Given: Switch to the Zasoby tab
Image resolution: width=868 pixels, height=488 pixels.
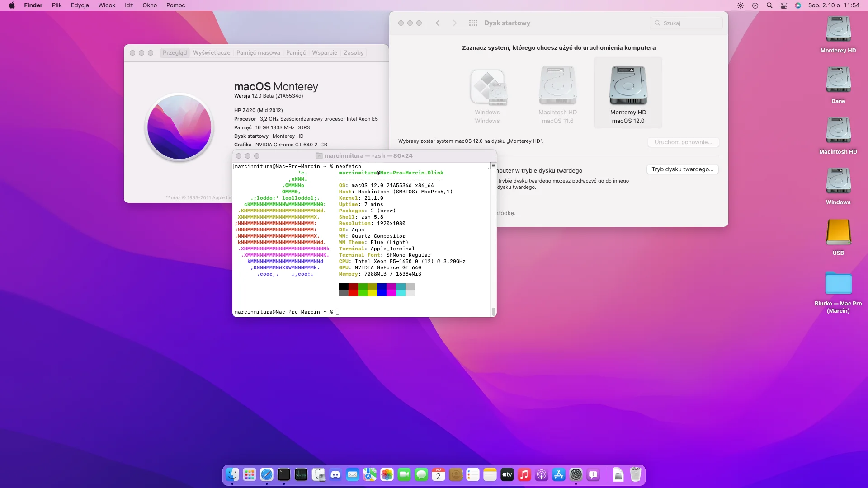Looking at the screenshot, I should click(354, 53).
